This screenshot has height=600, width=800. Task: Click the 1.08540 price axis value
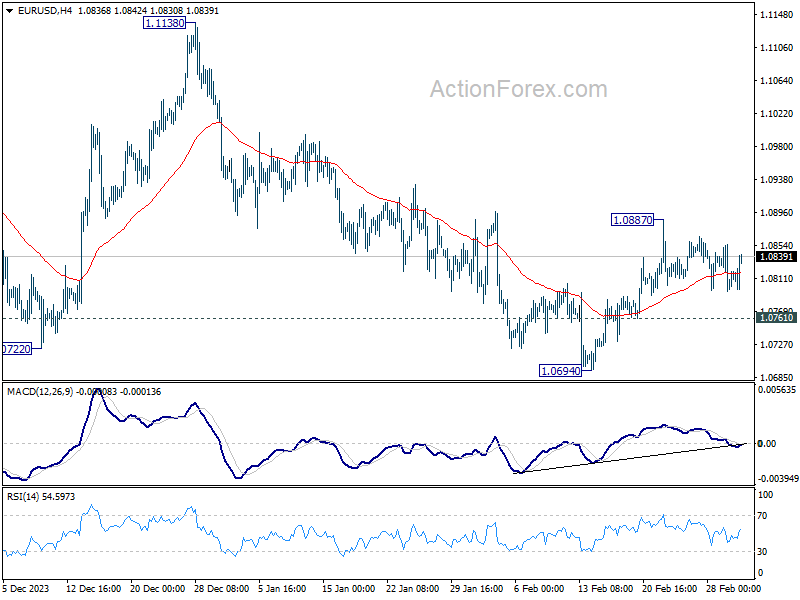(x=777, y=245)
